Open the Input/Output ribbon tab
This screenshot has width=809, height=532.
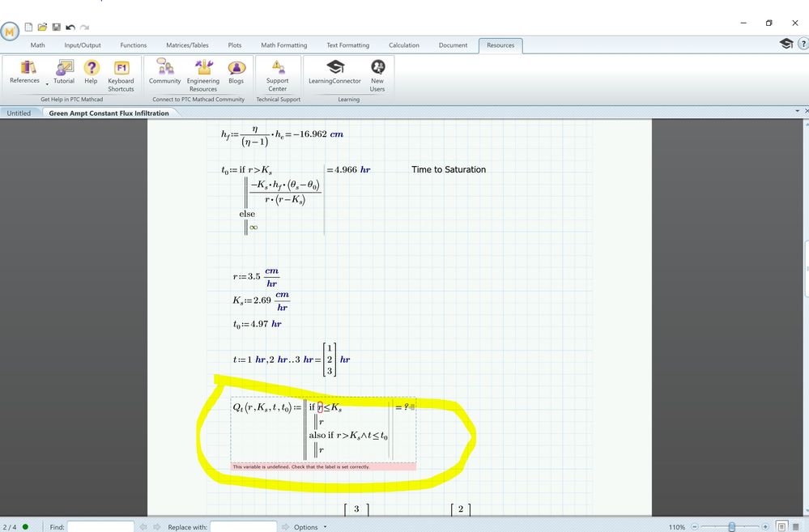pyautogui.click(x=83, y=45)
